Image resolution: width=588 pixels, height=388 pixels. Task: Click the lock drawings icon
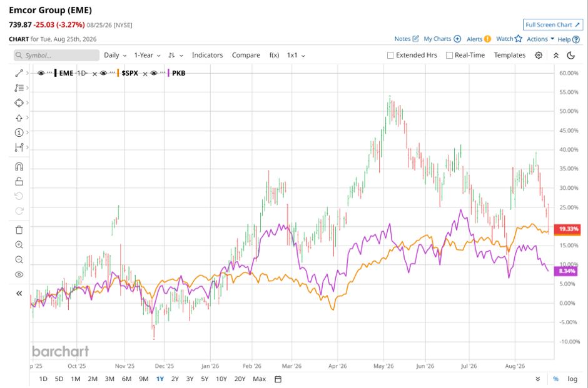pos(19,181)
